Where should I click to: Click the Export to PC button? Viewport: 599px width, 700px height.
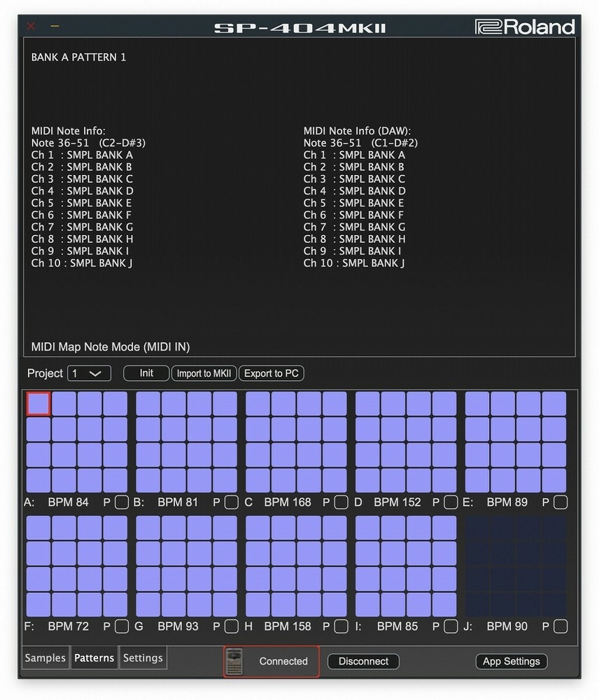coord(272,373)
